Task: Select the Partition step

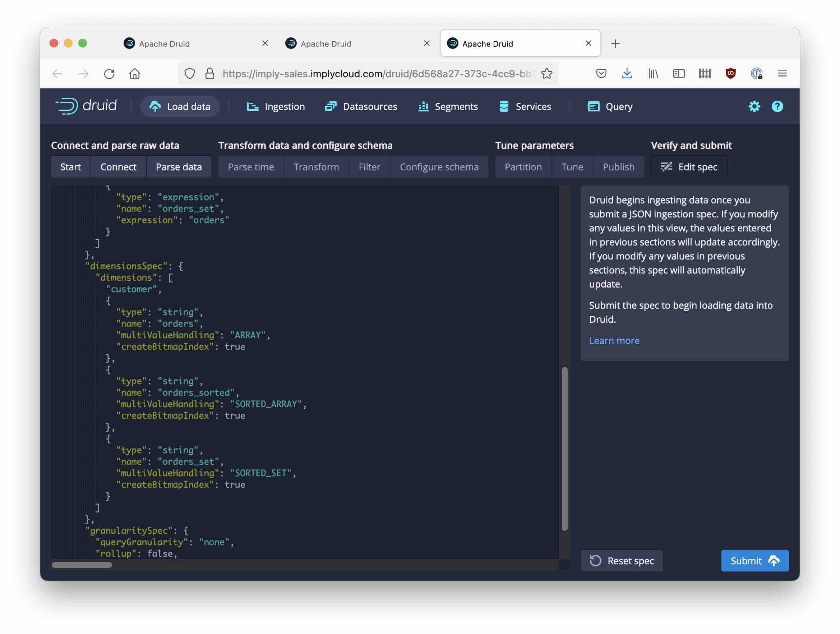Action: [523, 167]
